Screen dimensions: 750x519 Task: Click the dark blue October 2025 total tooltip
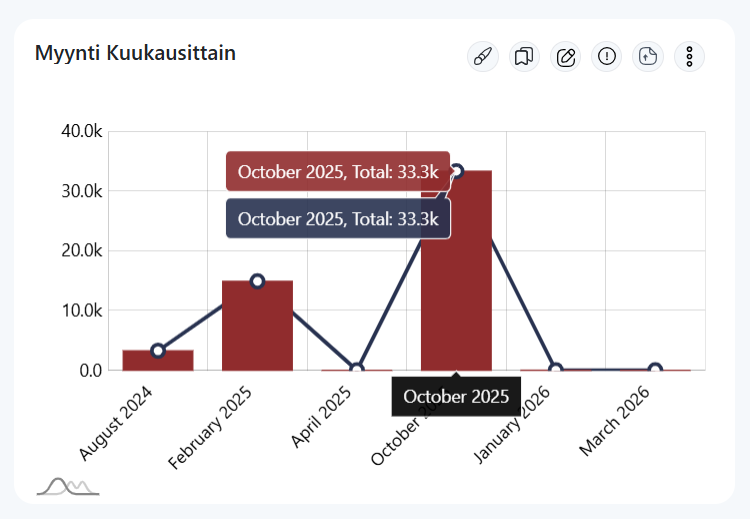point(337,218)
